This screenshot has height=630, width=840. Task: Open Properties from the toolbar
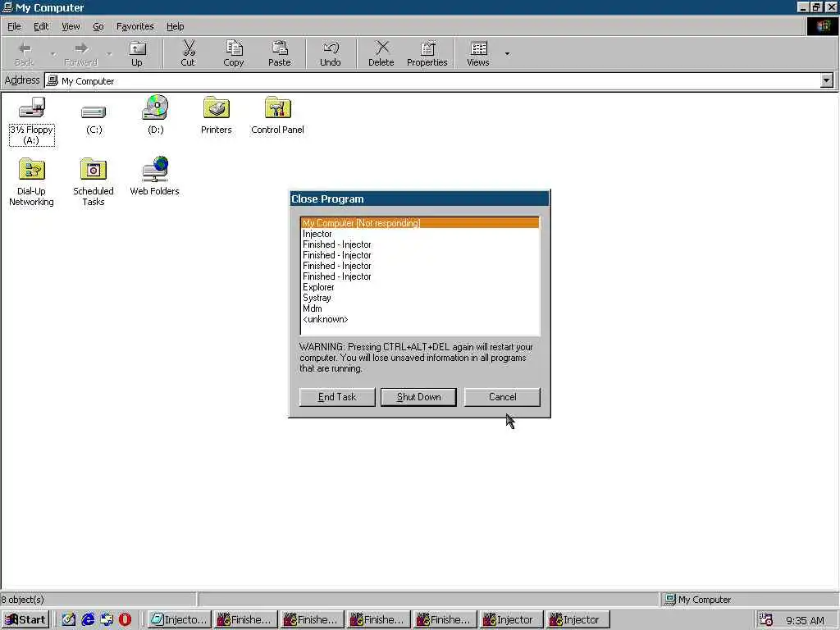[x=427, y=53]
